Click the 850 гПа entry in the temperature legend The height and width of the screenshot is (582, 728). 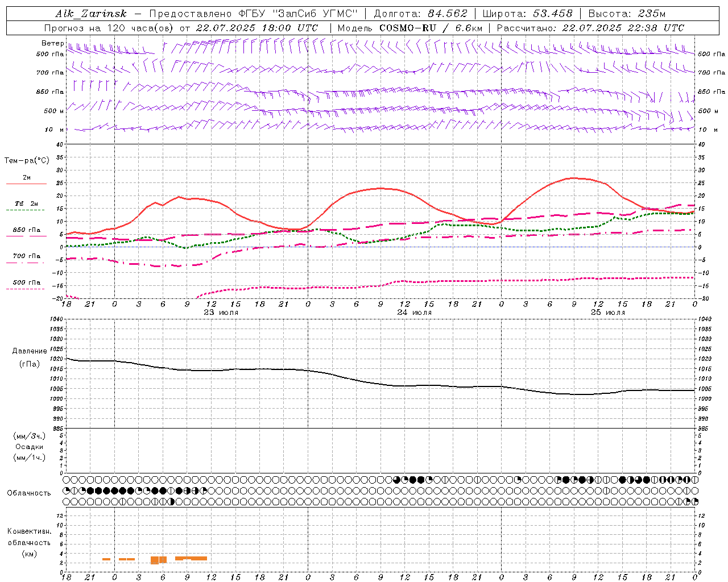coord(27,230)
